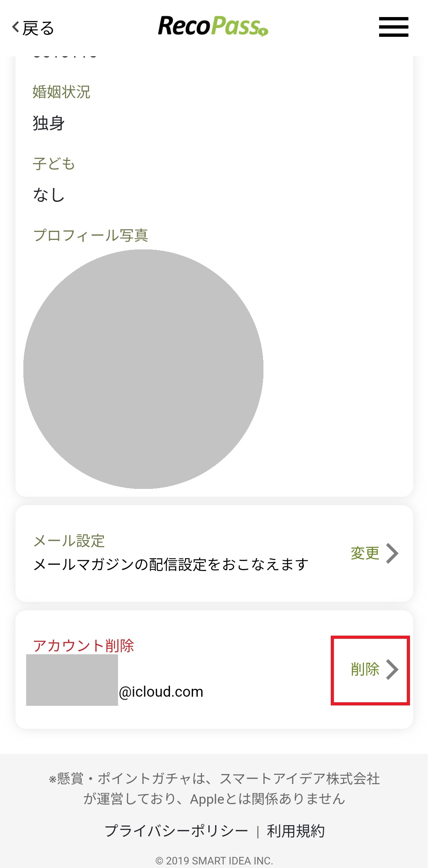
Task: Open the 利用規約 terms link
Action: (x=296, y=831)
